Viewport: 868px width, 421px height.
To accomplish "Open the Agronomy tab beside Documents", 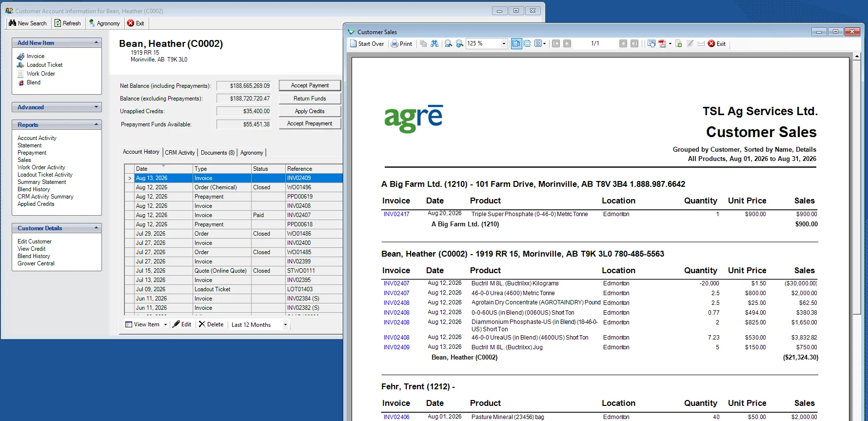I will click(x=252, y=153).
